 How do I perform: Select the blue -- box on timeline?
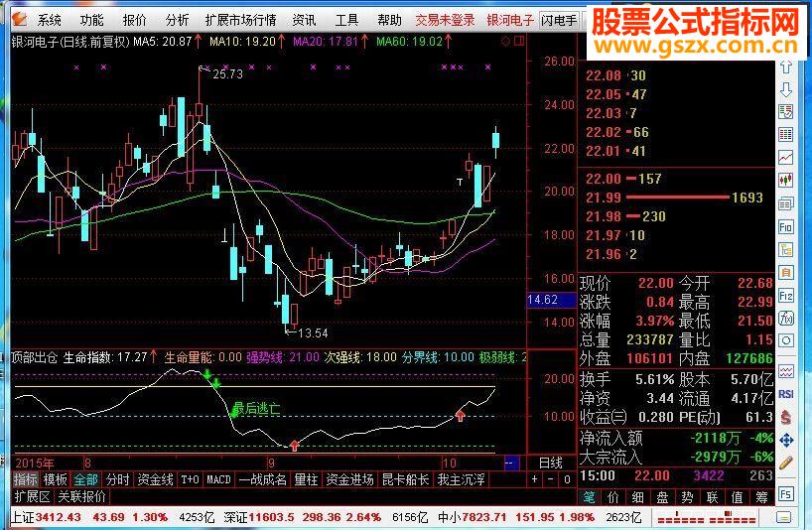point(510,464)
